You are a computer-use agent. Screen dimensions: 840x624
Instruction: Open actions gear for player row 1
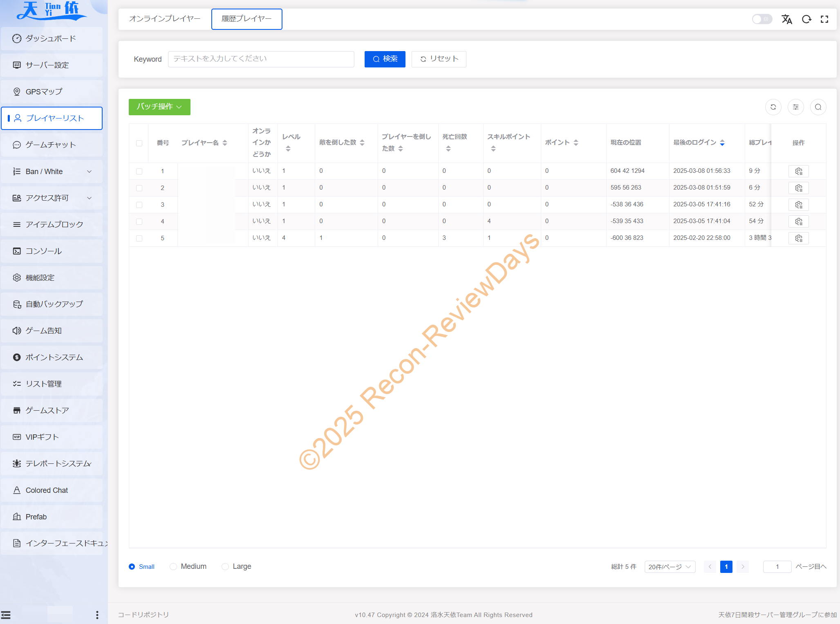pyautogui.click(x=798, y=171)
